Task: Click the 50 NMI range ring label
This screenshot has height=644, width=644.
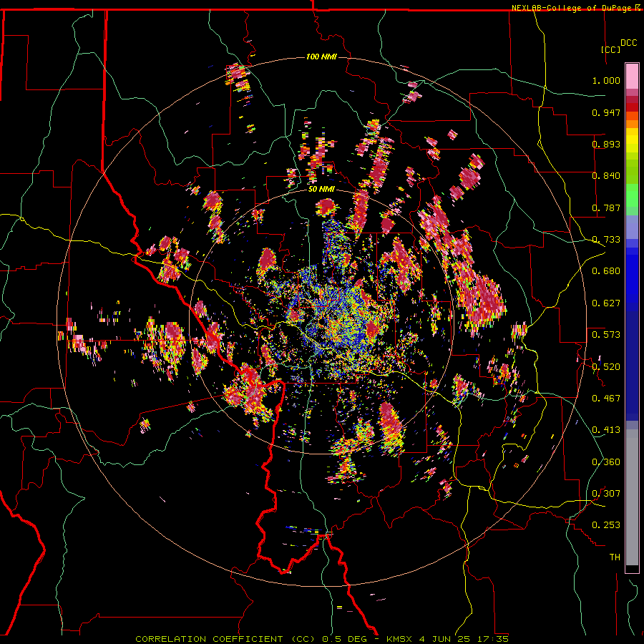Action: [321, 190]
